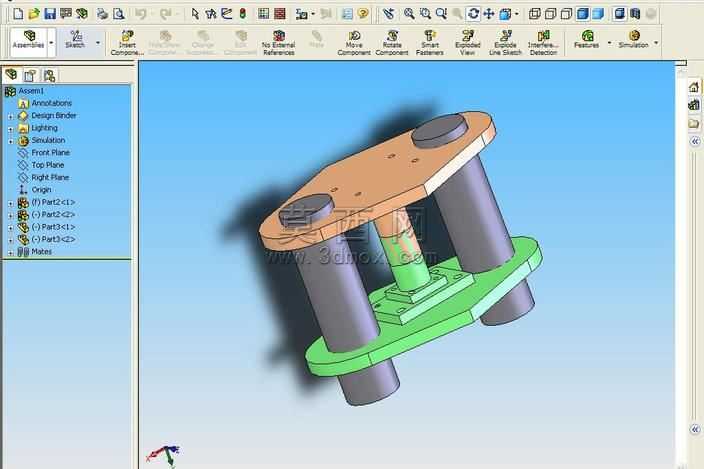Click the View Orientation cube icon
This screenshot has height=469, width=704.
point(505,14)
